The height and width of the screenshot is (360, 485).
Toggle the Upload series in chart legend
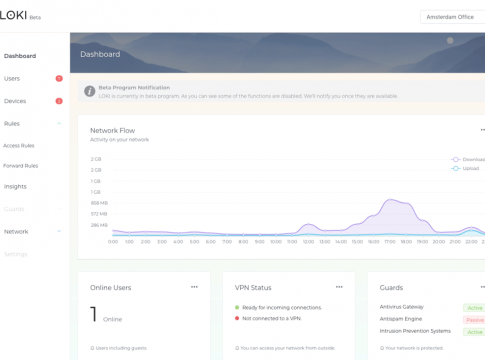pos(465,168)
